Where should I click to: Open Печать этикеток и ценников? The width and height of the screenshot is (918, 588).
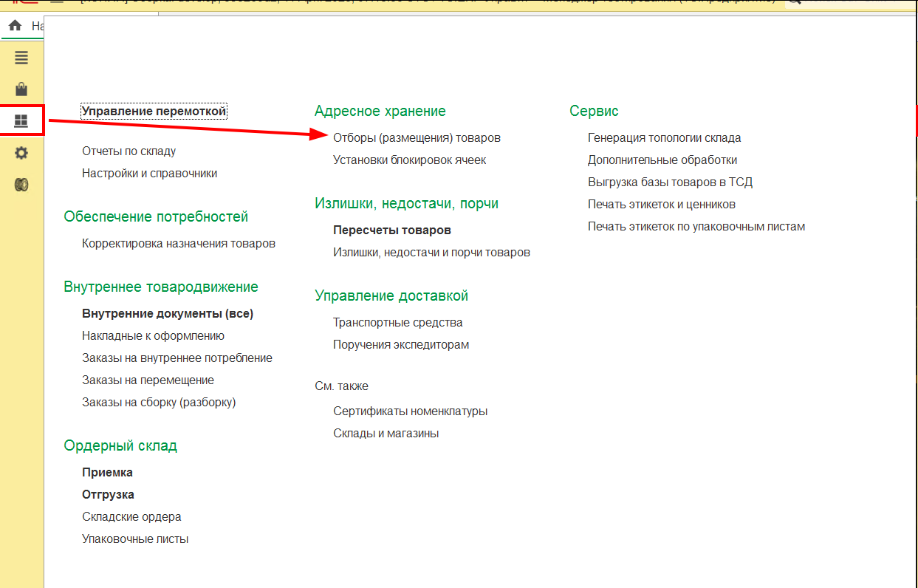662,205
